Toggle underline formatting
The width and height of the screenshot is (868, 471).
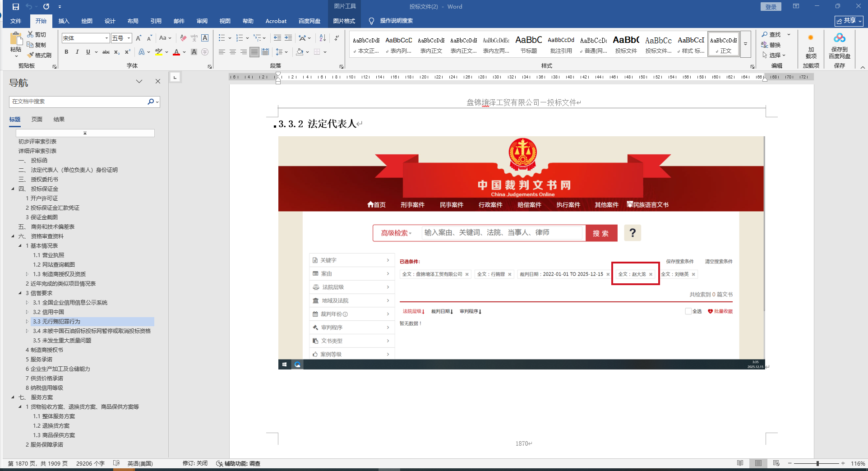(88, 52)
